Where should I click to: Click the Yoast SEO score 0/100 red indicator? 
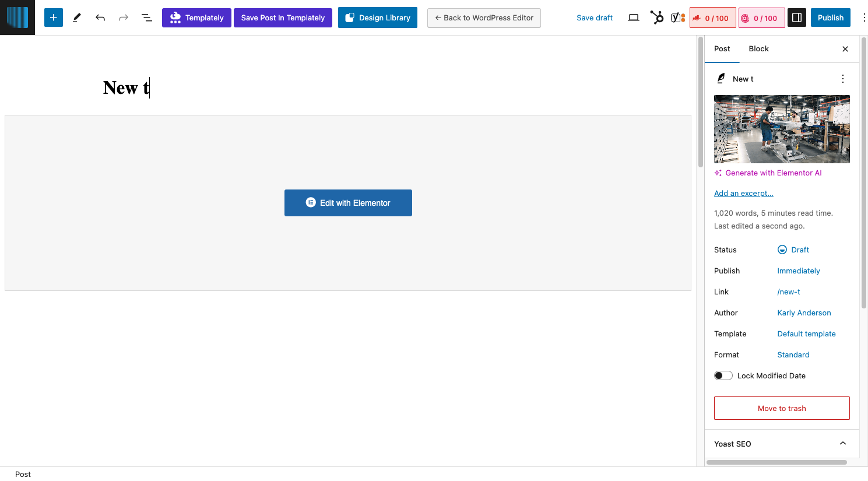pos(713,17)
